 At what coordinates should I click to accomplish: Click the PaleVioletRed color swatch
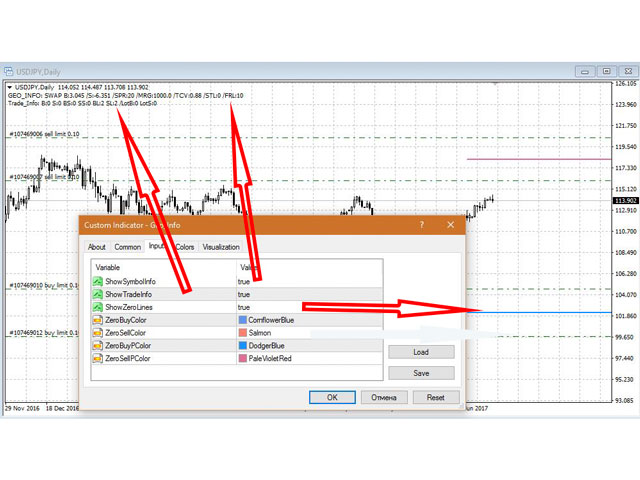243,358
